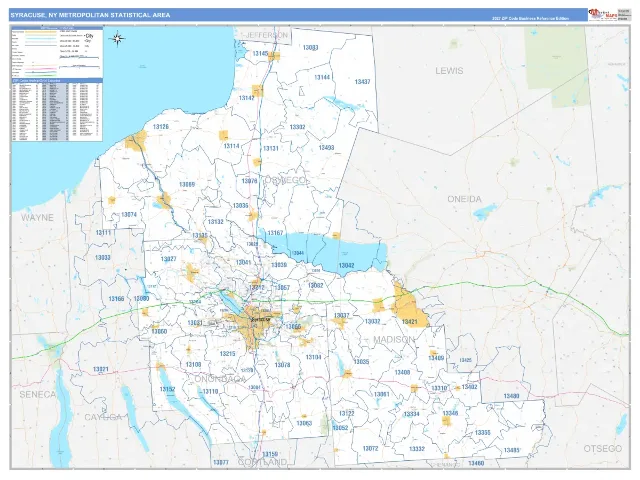The height and width of the screenshot is (480, 640).
Task: Click ZIP code 13132 label
Action: [x=216, y=222]
